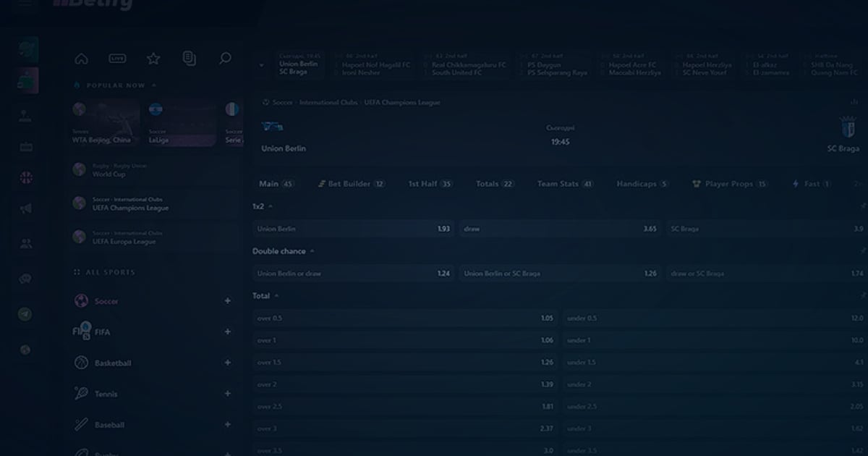868x456 pixels.
Task: Open the Totals tab
Action: point(495,184)
